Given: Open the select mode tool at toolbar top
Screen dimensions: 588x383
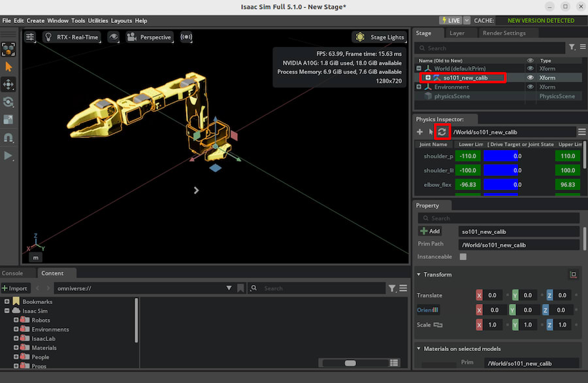Looking at the screenshot, I should (8, 49).
